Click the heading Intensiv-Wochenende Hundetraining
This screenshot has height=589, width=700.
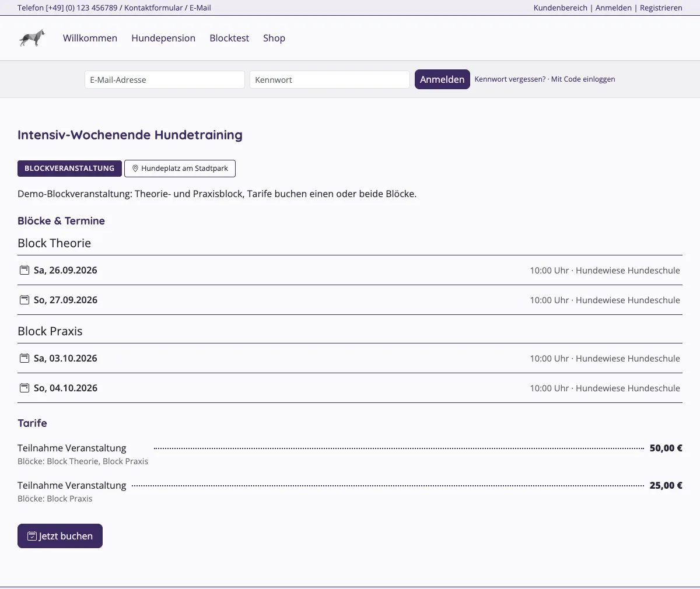130,135
